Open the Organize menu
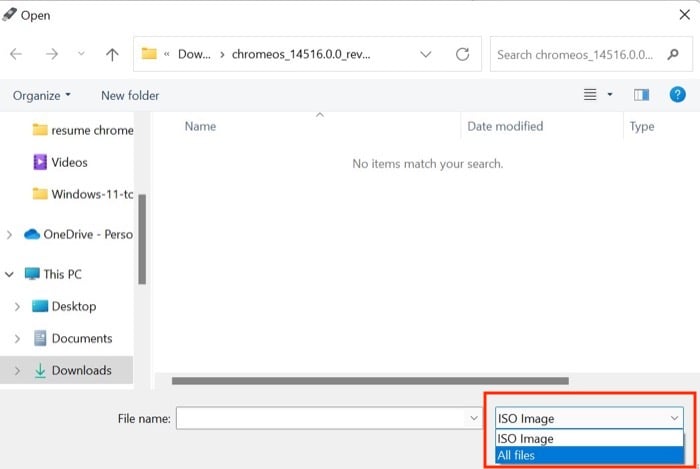This screenshot has width=700, height=469. (42, 95)
